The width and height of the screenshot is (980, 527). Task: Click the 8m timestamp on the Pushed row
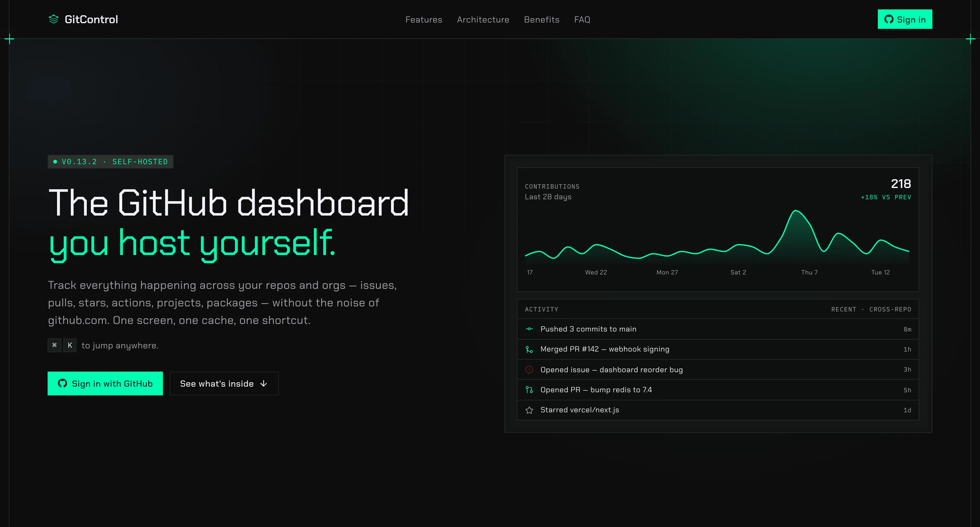(907, 330)
